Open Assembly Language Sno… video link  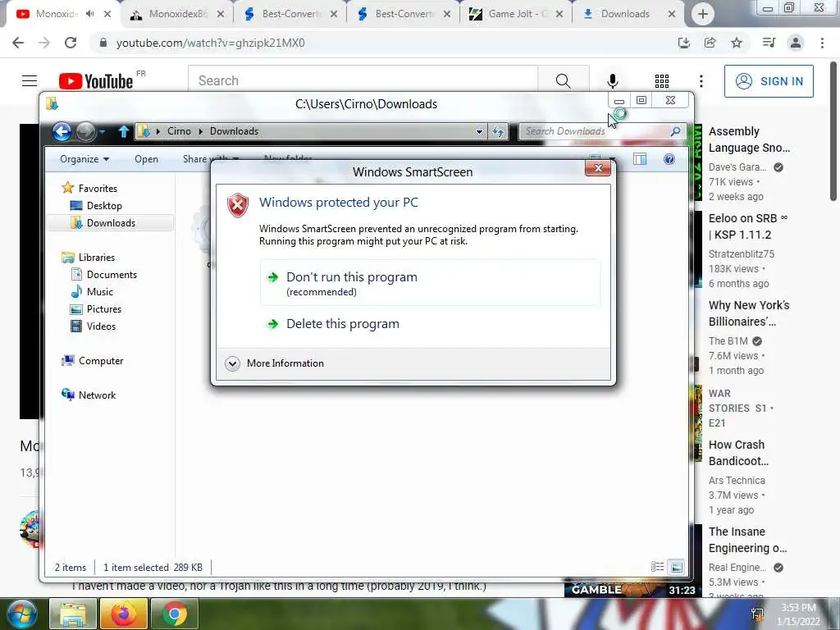749,139
